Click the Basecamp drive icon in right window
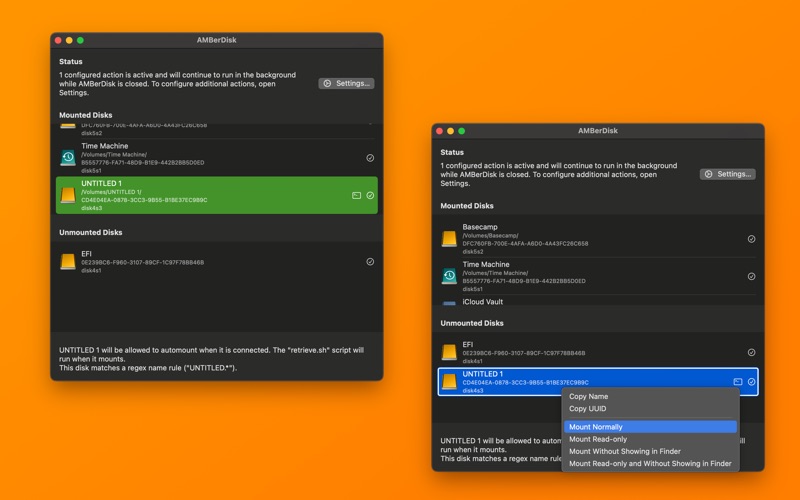 coord(449,239)
